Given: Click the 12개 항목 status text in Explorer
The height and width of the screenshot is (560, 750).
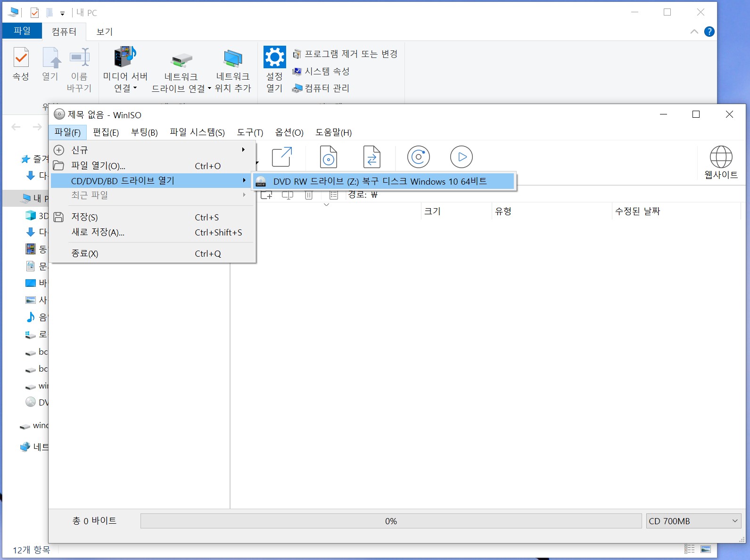Looking at the screenshot, I should click(31, 550).
